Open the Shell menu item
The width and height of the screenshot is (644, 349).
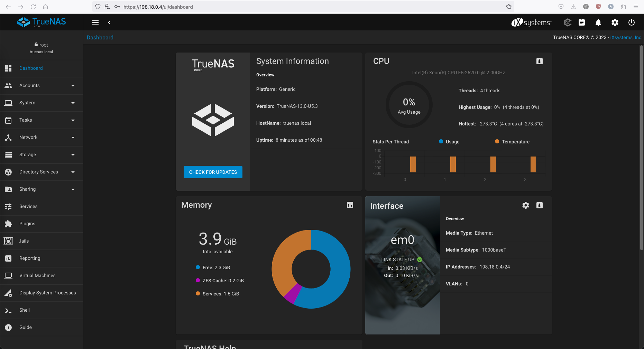25,310
